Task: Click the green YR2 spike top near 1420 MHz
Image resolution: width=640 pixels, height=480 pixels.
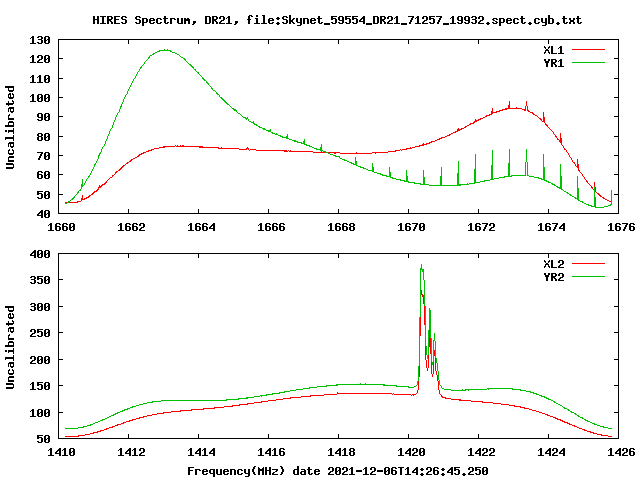Action: click(x=422, y=265)
